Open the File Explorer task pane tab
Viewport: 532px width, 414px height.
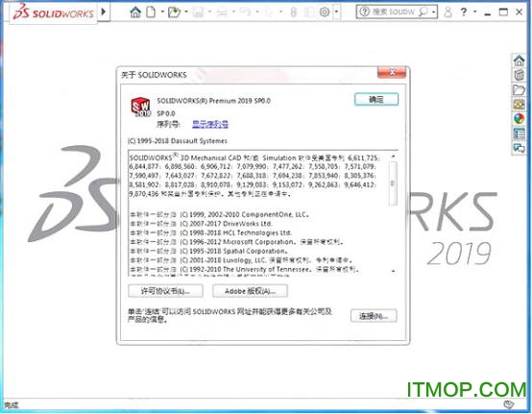click(519, 89)
